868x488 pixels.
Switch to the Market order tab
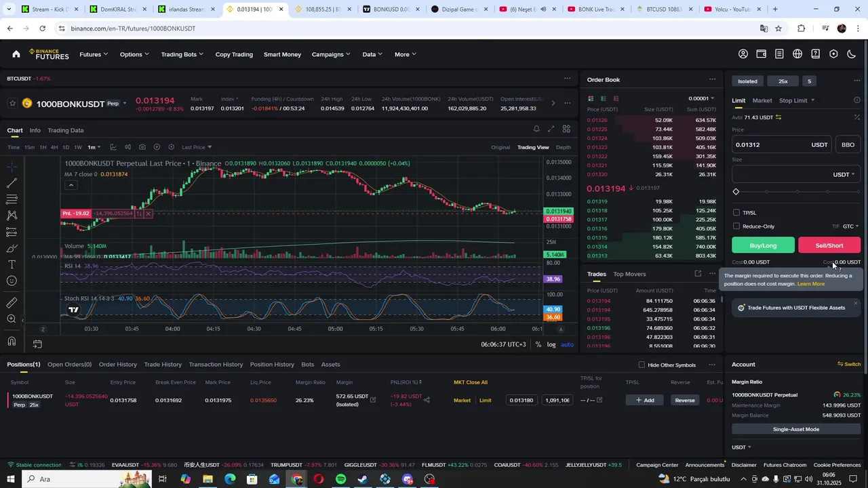(x=762, y=100)
